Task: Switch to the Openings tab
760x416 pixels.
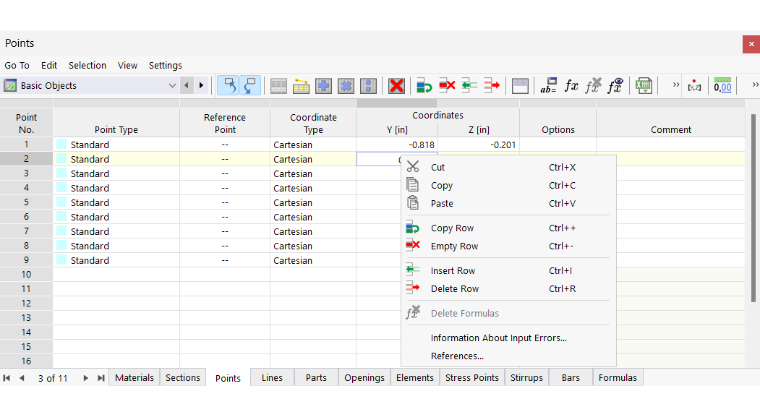Action: [x=364, y=378]
